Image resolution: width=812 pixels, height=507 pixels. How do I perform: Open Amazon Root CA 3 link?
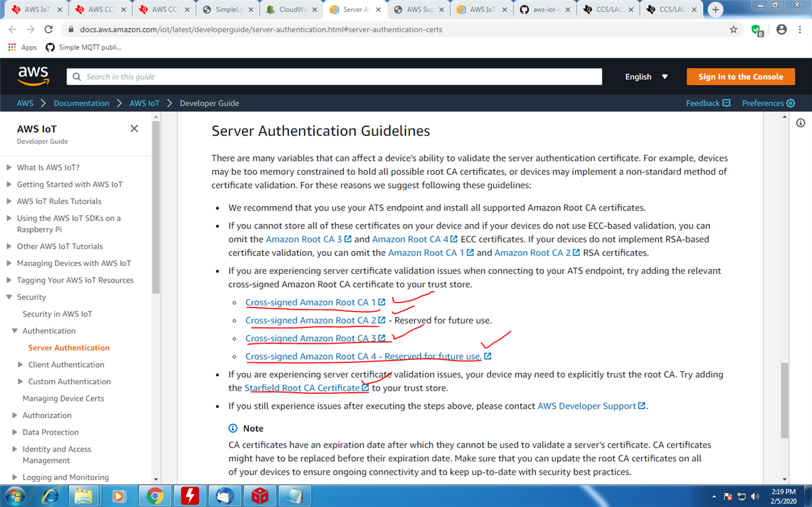point(308,239)
